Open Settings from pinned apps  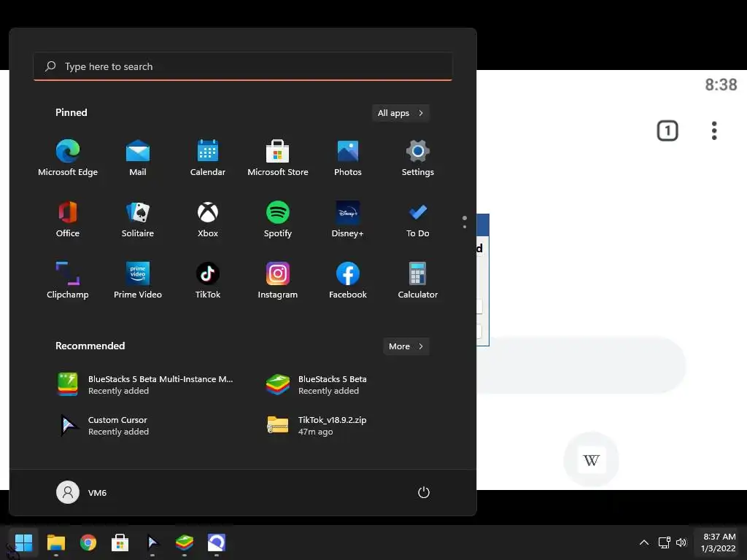418,158
